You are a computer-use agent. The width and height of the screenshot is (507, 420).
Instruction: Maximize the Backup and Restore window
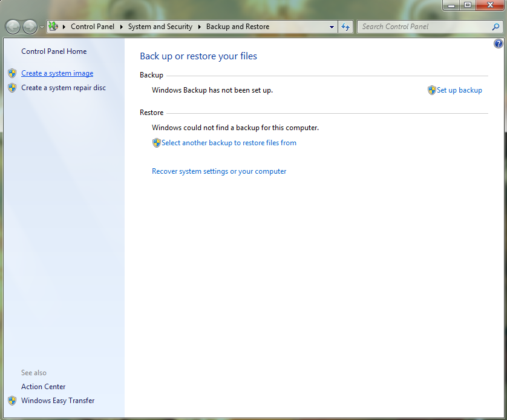point(468,5)
